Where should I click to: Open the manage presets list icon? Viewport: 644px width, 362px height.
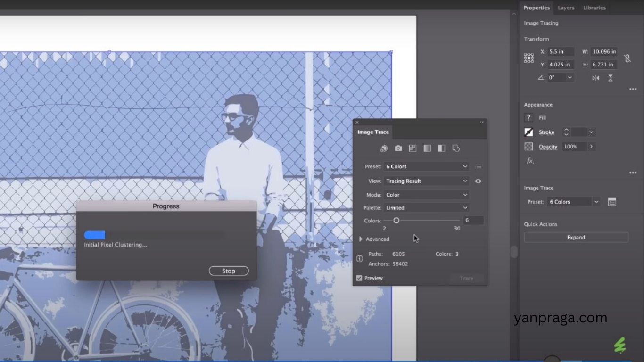pos(479,166)
